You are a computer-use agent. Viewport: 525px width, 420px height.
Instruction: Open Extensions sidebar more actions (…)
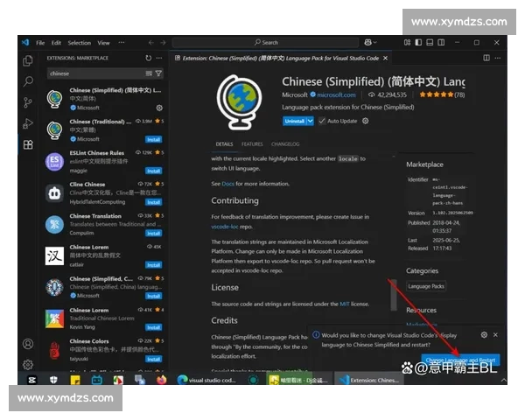[x=159, y=58]
